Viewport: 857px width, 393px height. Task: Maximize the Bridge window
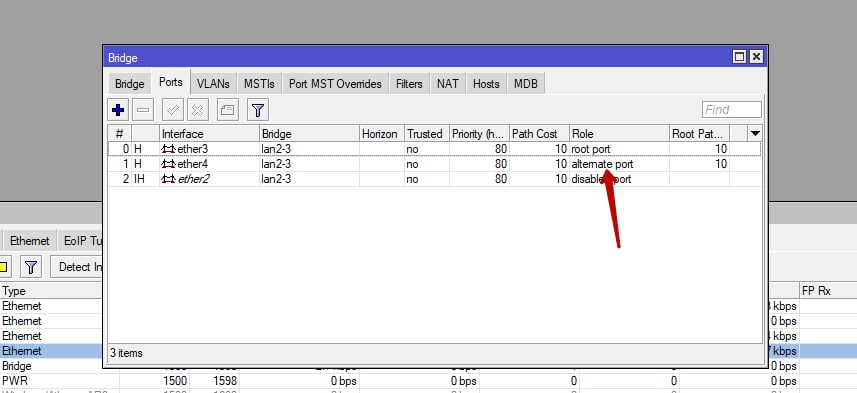click(739, 56)
